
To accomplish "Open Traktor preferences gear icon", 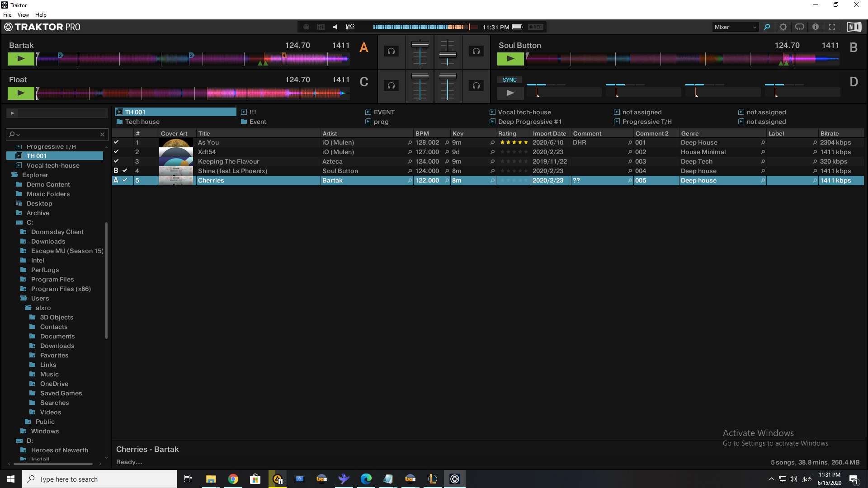I will [783, 27].
